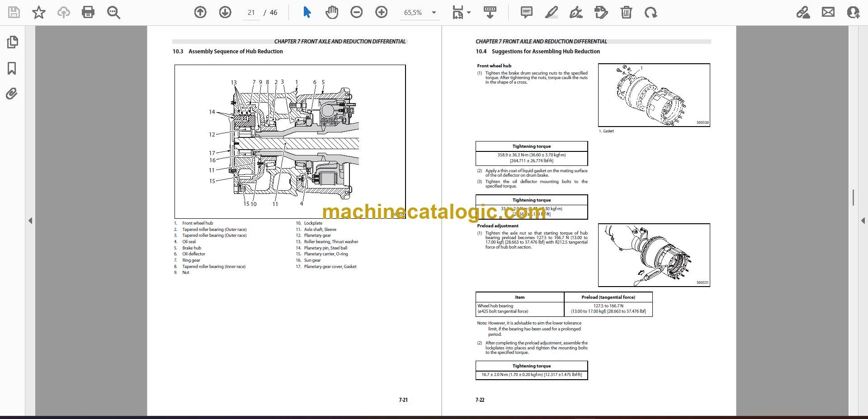Activate the hand pan tool
This screenshot has width=868, height=419.
[332, 12]
